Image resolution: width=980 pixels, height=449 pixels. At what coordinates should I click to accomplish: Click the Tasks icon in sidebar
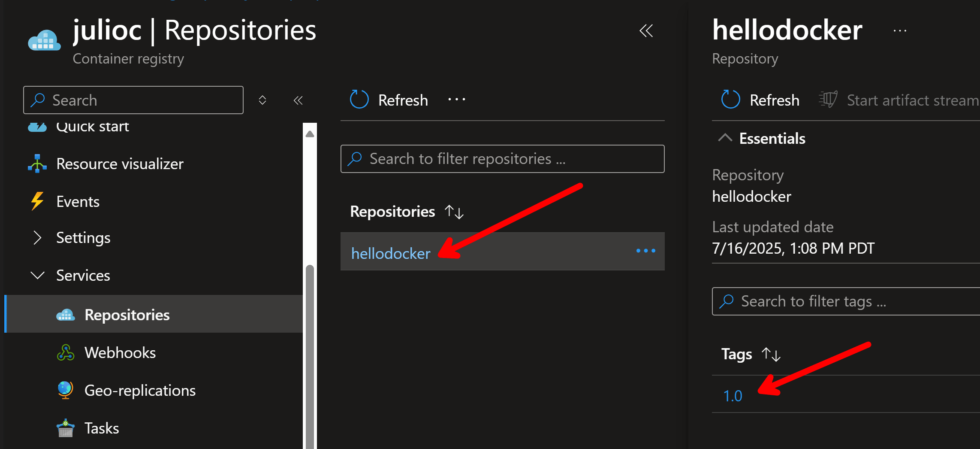click(x=66, y=428)
